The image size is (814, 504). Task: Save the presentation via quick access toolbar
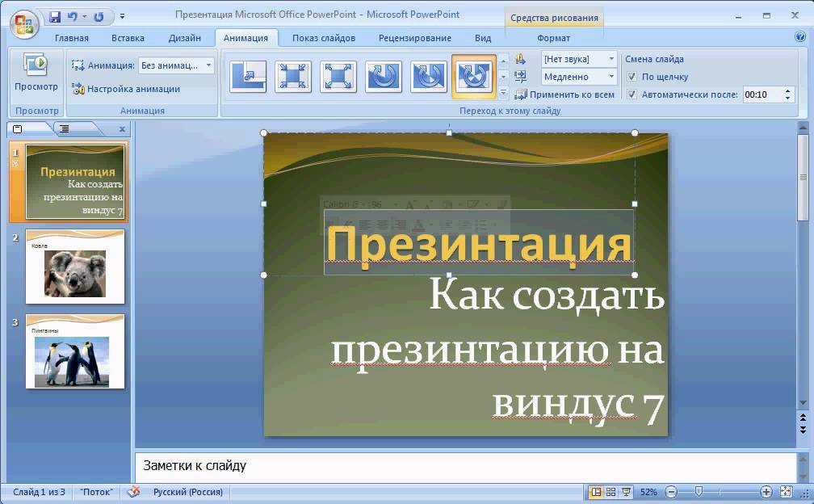tap(55, 17)
